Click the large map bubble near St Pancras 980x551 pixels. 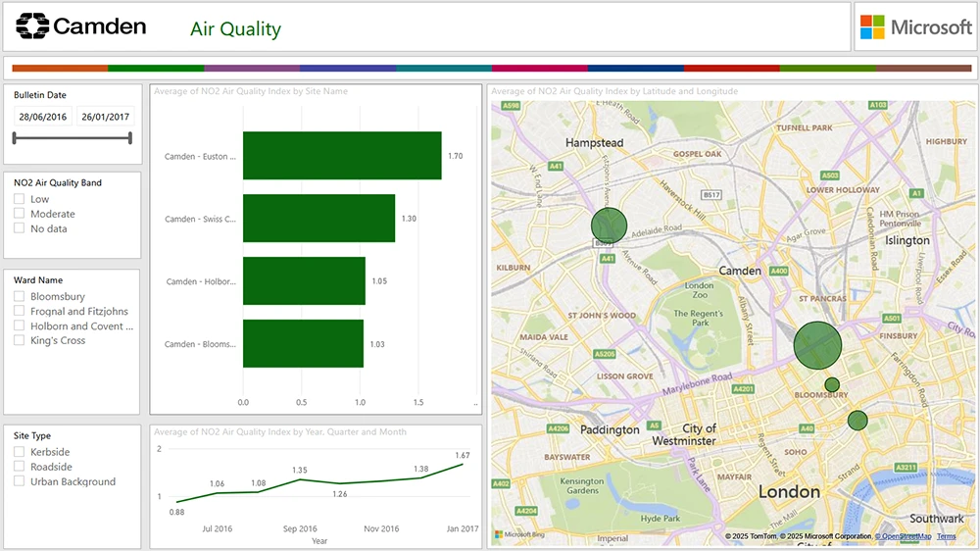point(817,345)
